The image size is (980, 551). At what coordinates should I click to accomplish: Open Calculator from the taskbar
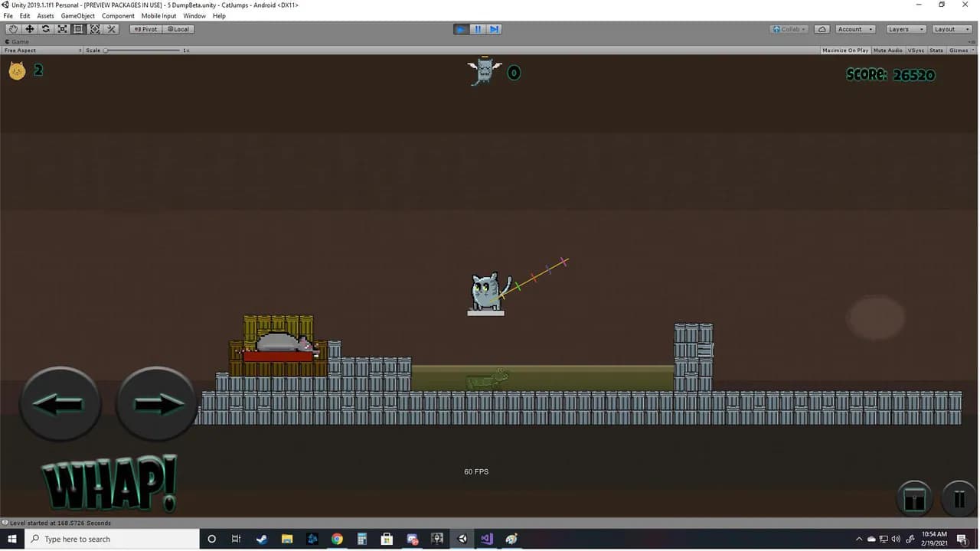pyautogui.click(x=361, y=539)
